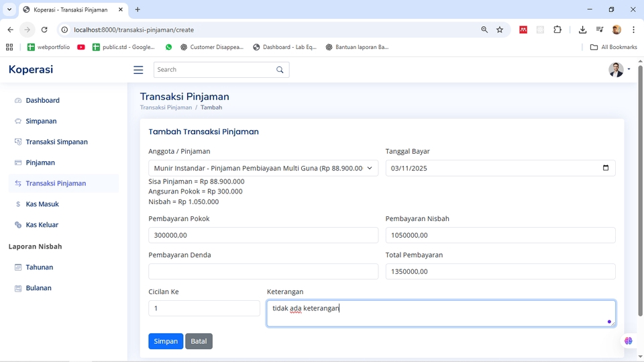Click the Simpanan piggy icon
Viewport: 644px width, 362px height.
point(18,121)
